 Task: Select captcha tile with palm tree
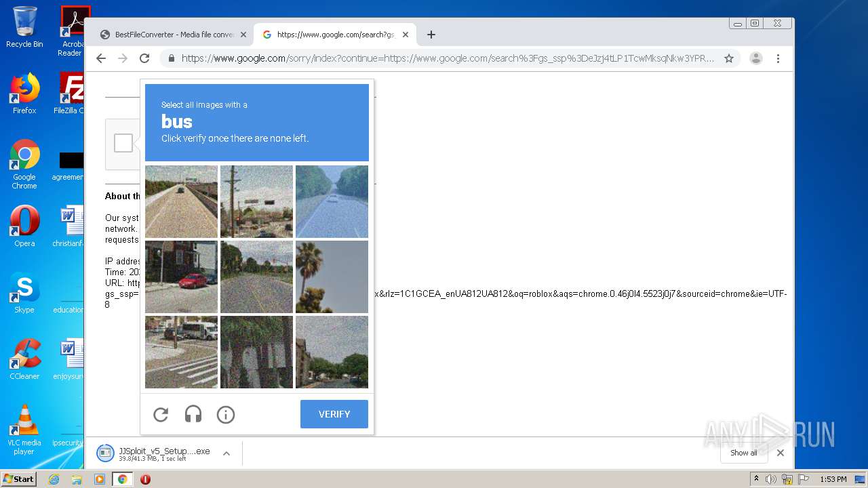click(x=332, y=277)
